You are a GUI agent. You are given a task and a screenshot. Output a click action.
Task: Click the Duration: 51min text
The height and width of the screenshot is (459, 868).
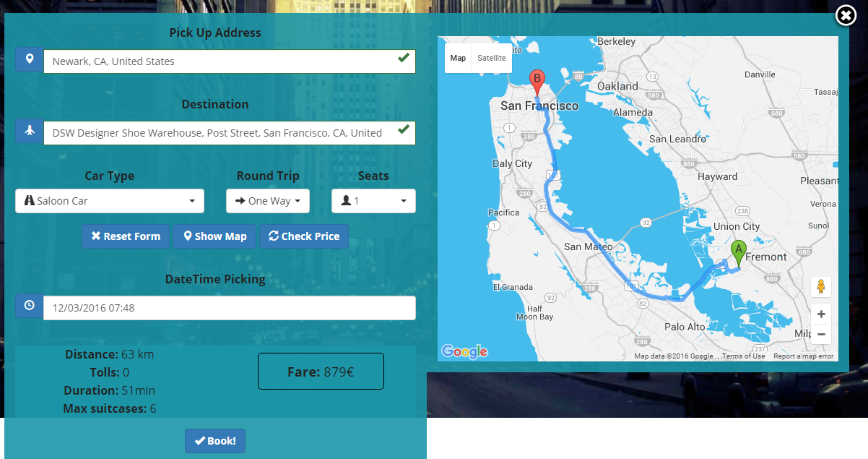click(x=109, y=390)
